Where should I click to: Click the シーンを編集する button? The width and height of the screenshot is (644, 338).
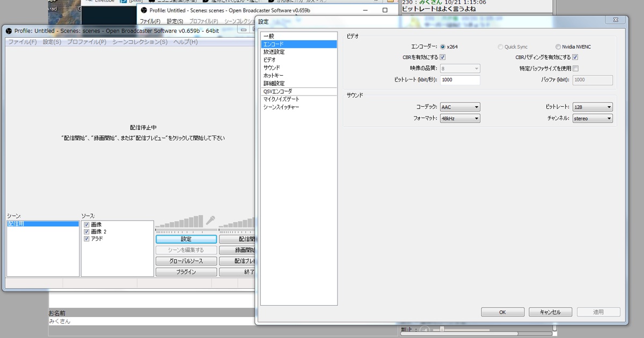(186, 250)
